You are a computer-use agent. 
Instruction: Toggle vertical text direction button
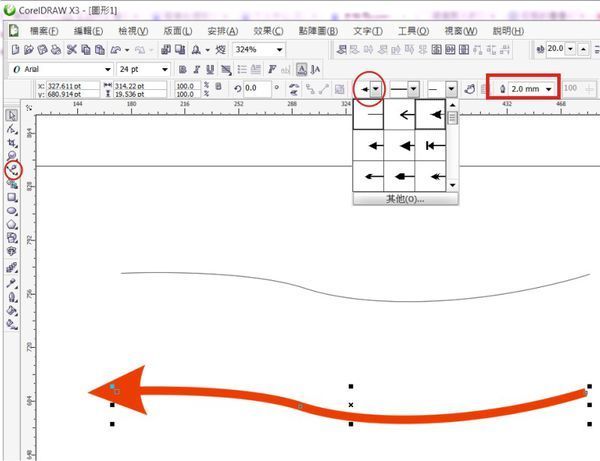315,69
